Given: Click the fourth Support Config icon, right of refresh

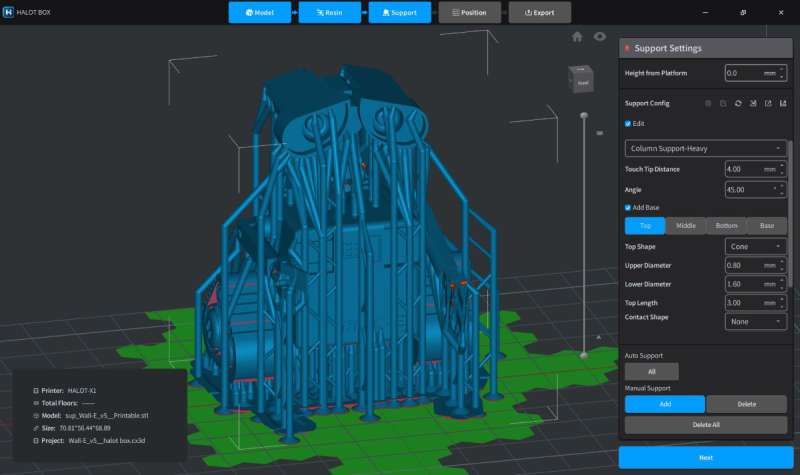Looking at the screenshot, I should coord(753,104).
